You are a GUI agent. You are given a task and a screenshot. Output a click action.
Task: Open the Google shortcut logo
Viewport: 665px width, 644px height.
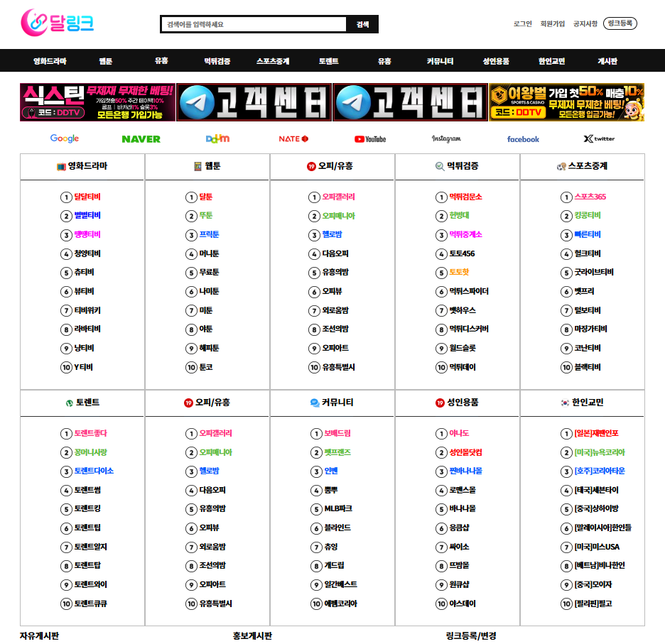tap(65, 138)
